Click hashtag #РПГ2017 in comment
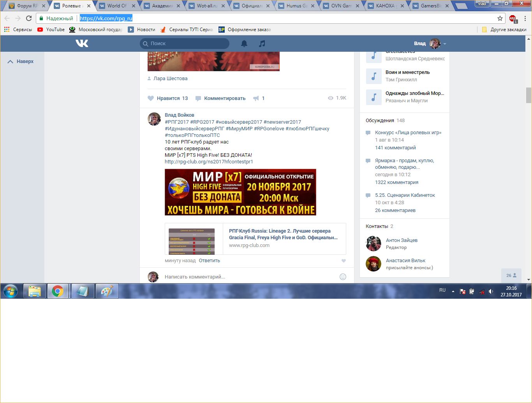 176,122
